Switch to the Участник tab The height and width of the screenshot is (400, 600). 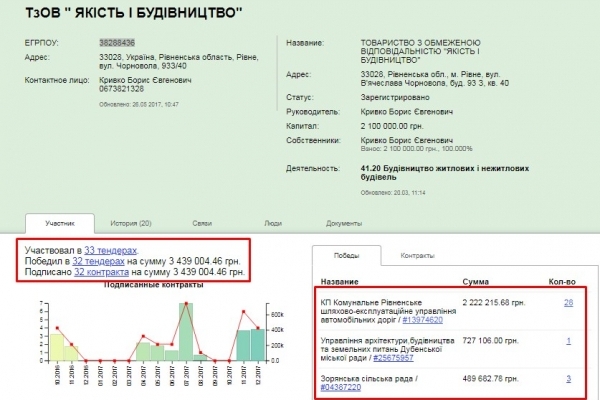tap(62, 222)
